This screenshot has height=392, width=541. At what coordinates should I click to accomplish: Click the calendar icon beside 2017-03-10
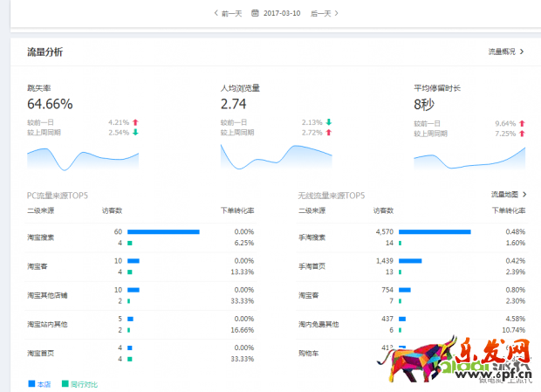pos(255,13)
